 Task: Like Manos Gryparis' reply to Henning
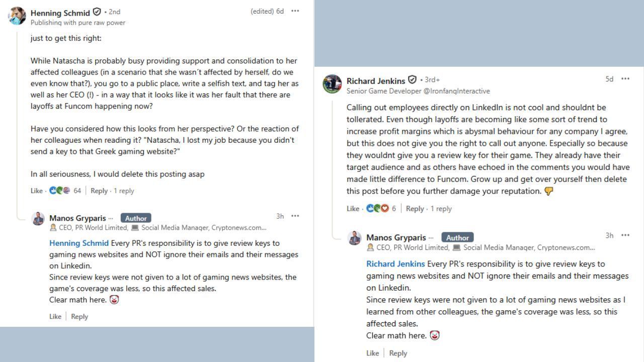(55, 316)
